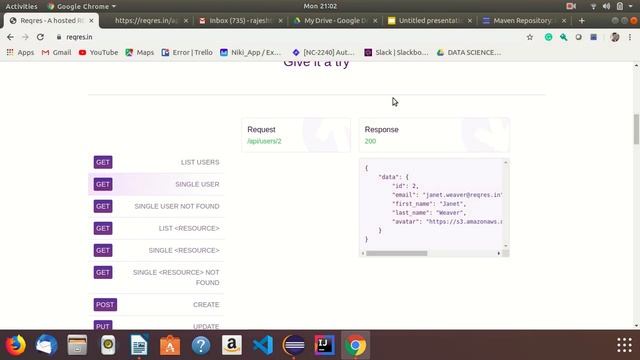The width and height of the screenshot is (640, 360).
Task: Open the Files manager in dock
Action: point(77,345)
